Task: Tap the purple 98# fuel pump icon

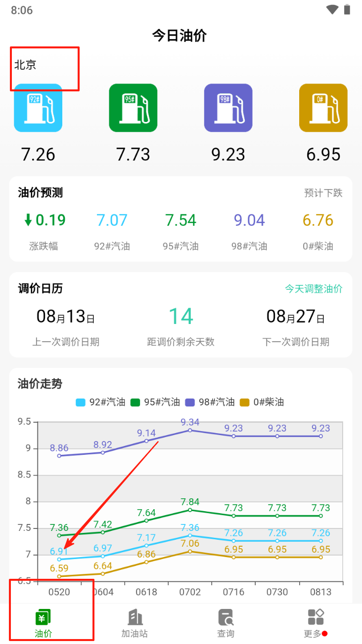Action: click(228, 108)
